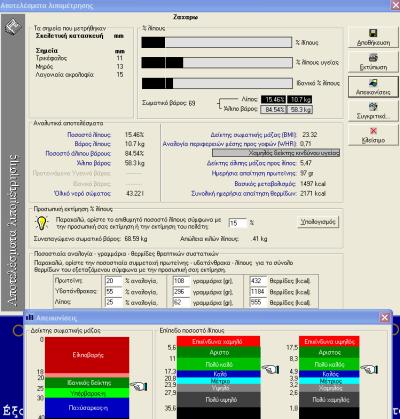
Task: Click the red underweight BMI band
Action: pos(87,355)
